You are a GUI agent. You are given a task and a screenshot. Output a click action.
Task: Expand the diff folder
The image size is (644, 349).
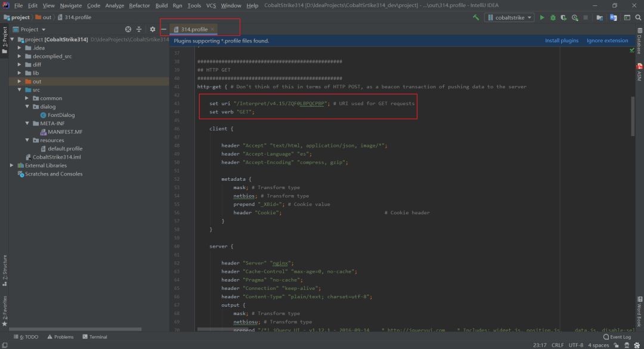19,64
